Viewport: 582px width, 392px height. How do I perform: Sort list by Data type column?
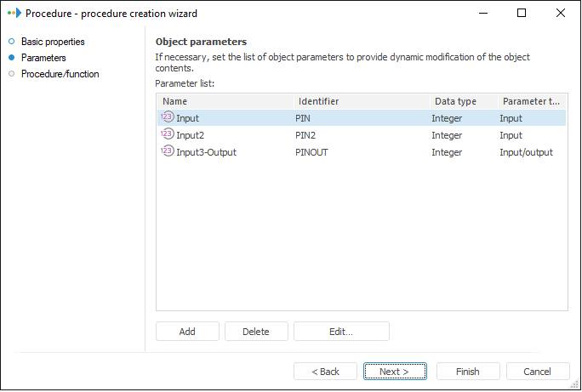462,101
